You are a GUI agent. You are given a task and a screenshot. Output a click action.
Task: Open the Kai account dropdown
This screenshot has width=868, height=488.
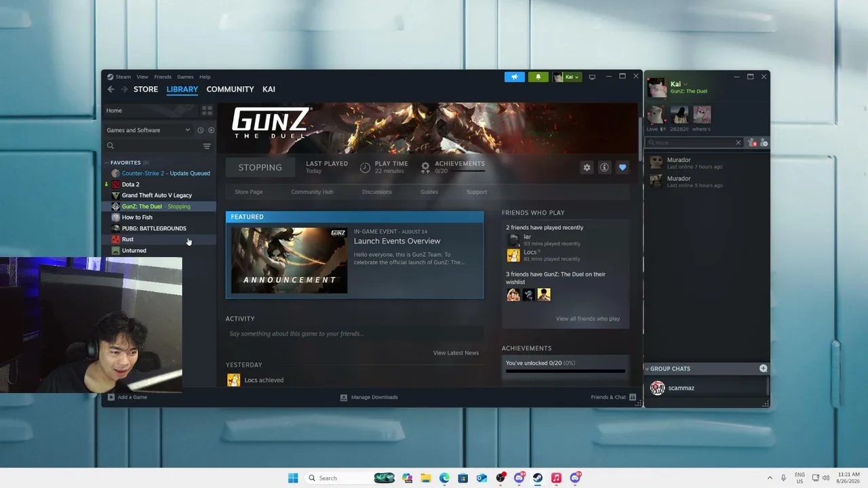566,77
